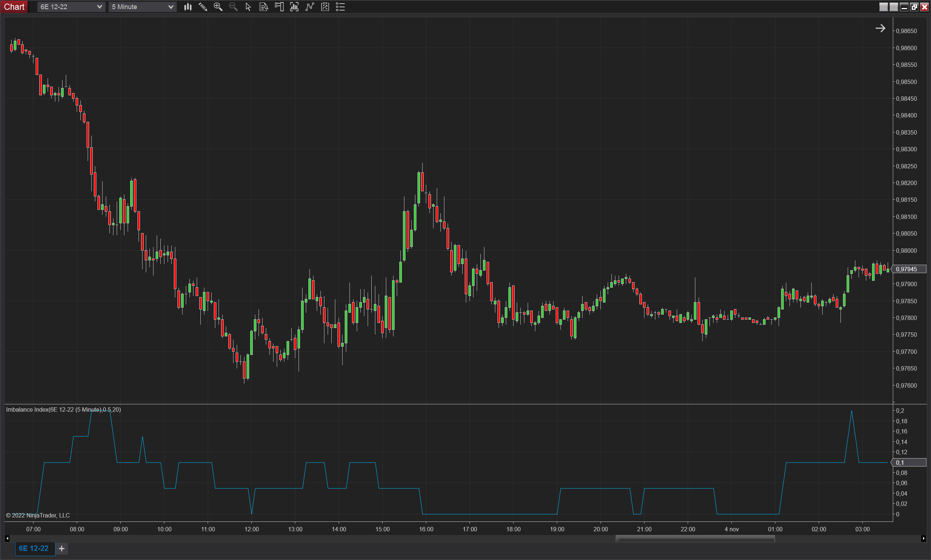
Task: Open the drawing tools pencil icon
Action: [203, 7]
